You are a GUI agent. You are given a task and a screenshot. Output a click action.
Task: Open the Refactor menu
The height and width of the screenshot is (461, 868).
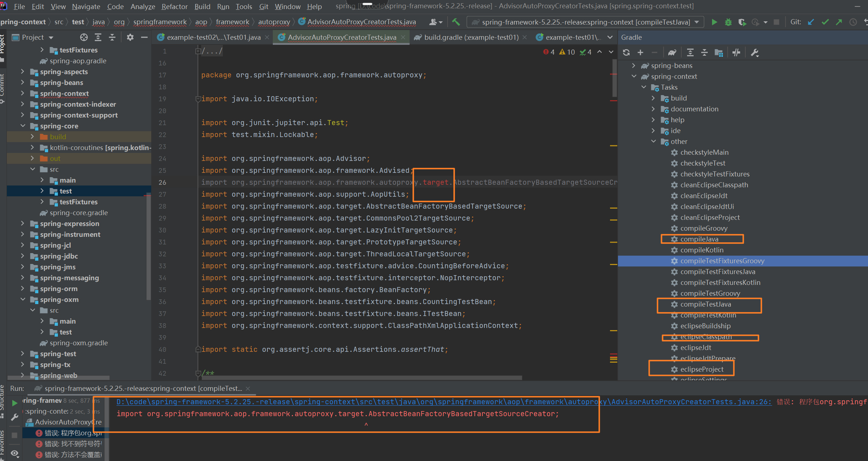tap(174, 7)
